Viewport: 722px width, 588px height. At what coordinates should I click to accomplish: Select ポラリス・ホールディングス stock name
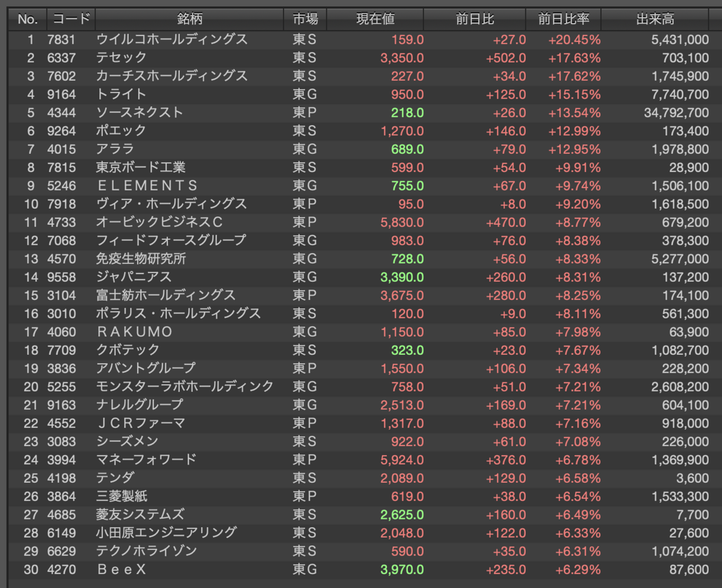[x=179, y=313]
